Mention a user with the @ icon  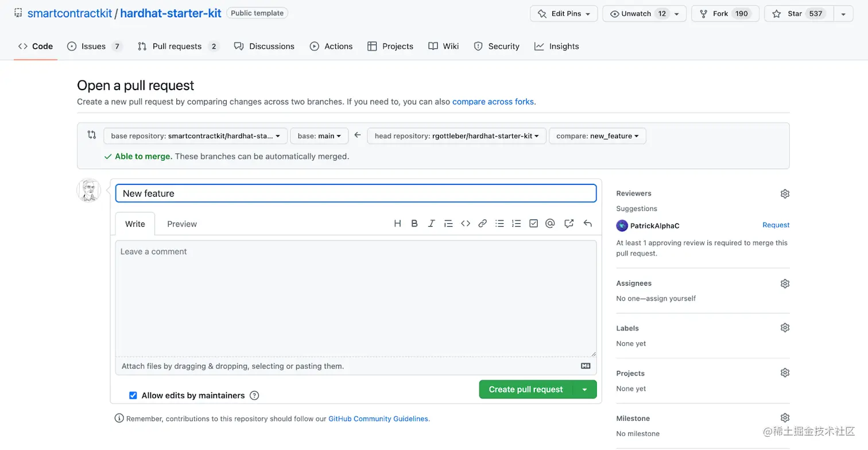pyautogui.click(x=550, y=224)
